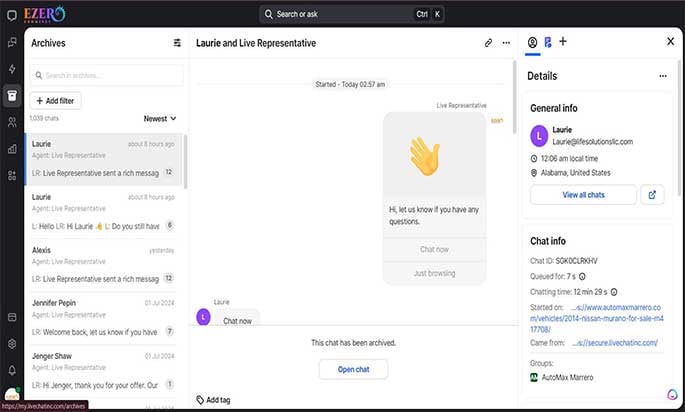Select the blue app widget tab icon
This screenshot has width=685, height=412.
pyautogui.click(x=548, y=42)
